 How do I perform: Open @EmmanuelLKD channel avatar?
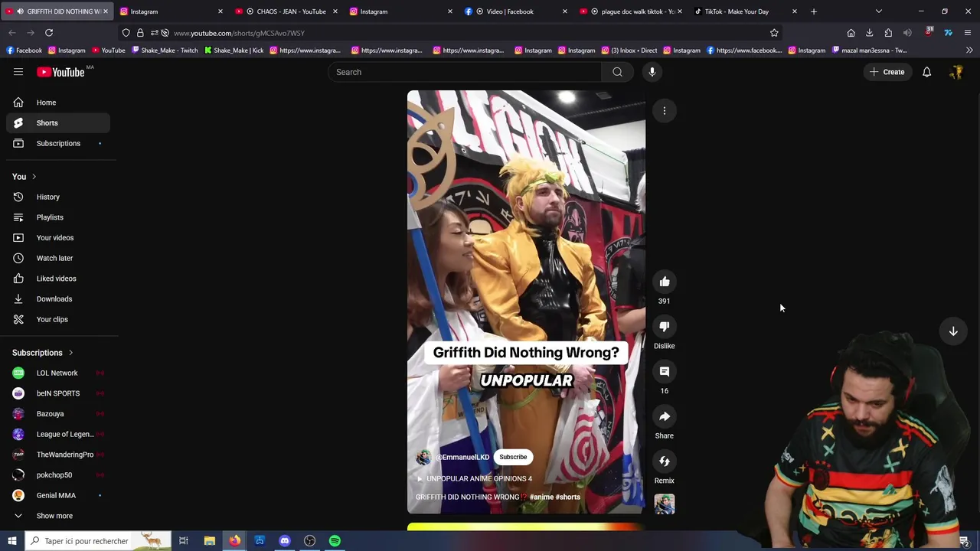click(x=423, y=457)
